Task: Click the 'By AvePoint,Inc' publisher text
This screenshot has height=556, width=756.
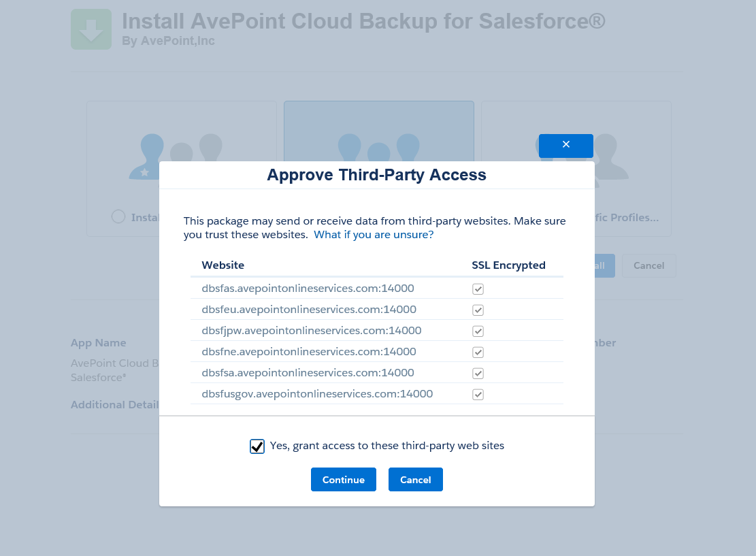Action: coord(167,41)
